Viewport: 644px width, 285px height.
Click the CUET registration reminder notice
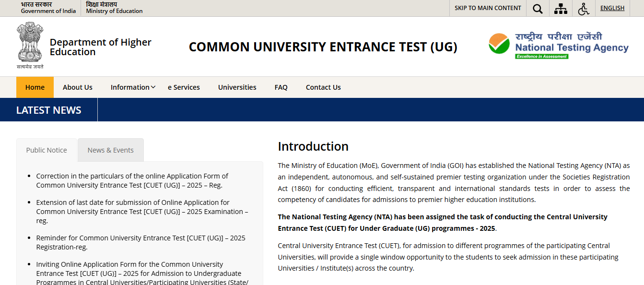[141, 242]
